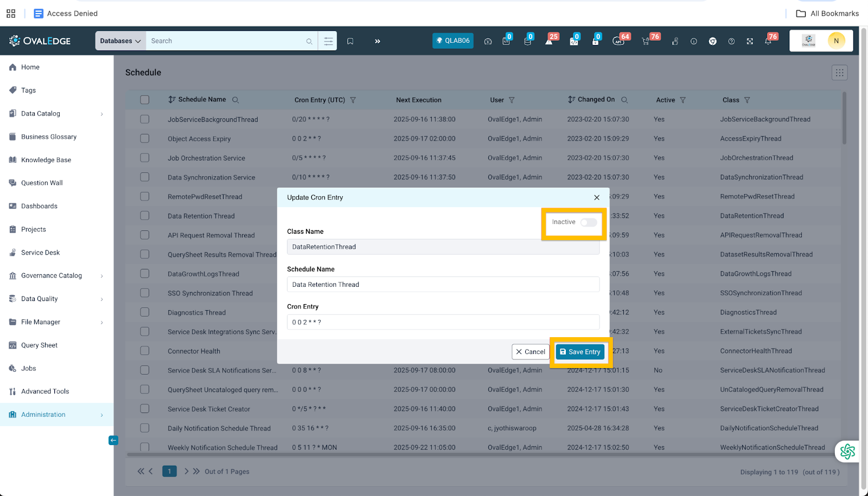Viewport: 868px width, 496px height.
Task: Click the bookmark icon beside search
Action: (350, 41)
